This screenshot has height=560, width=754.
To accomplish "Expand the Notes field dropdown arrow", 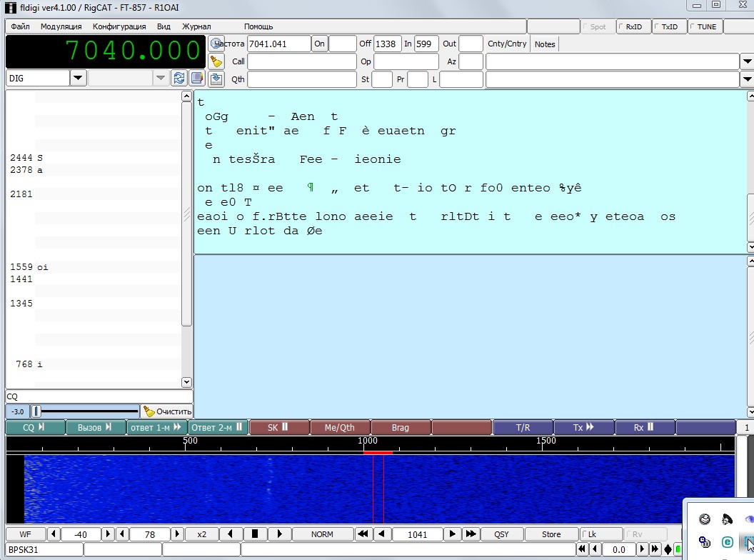I will (747, 79).
